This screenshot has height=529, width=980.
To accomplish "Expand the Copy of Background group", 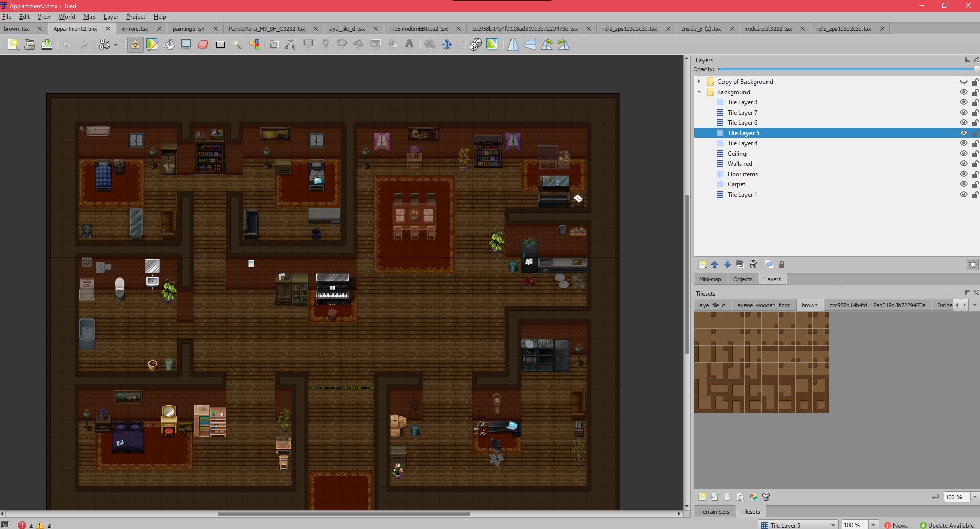I will [x=700, y=81].
